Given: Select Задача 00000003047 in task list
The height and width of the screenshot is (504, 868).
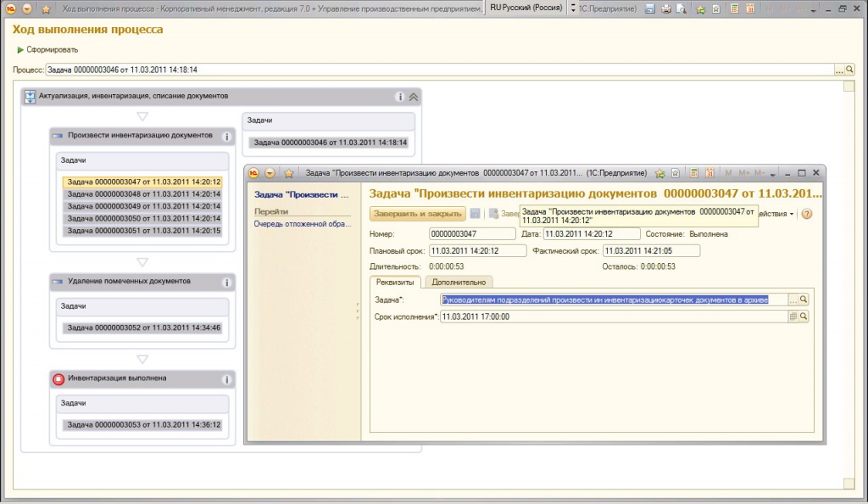Looking at the screenshot, I should (142, 182).
